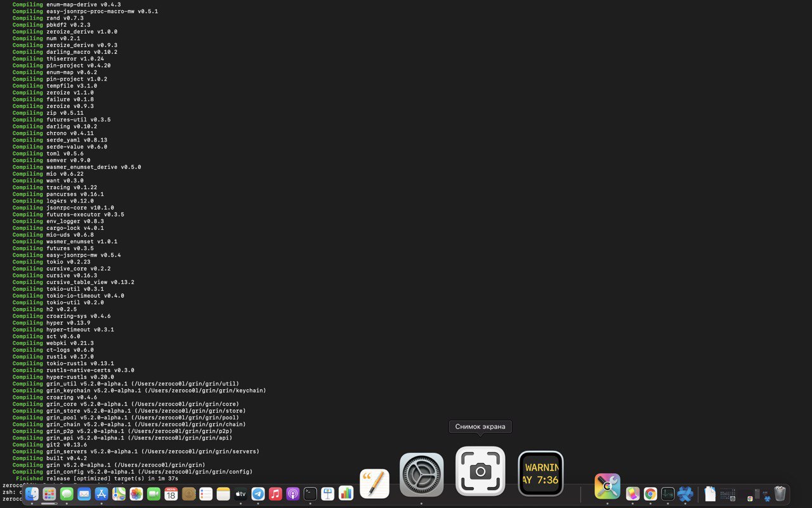Screen dimensions: 812x508
Task: Click 'Compiling chrono v0.4.11' line
Action: pyautogui.click(x=53, y=133)
